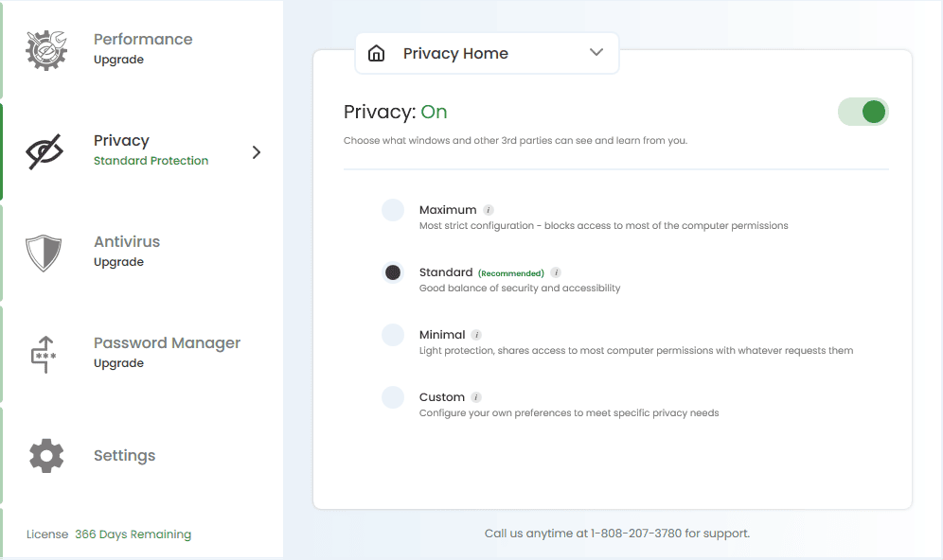The height and width of the screenshot is (560, 943).
Task: Open the Privacy Home dropdown chevron
Action: (596, 53)
